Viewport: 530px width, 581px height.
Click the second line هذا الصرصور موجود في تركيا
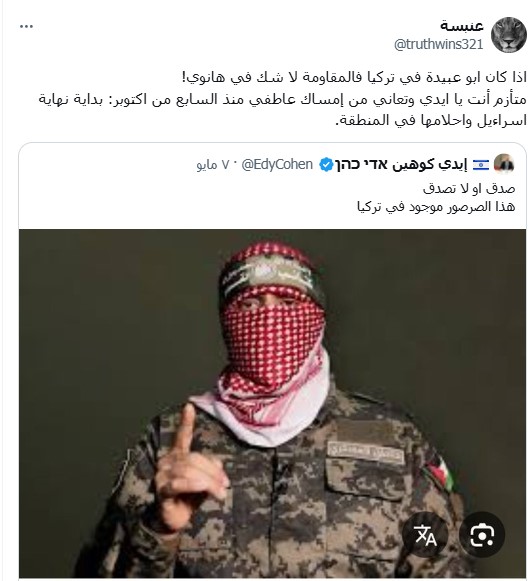pos(436,207)
